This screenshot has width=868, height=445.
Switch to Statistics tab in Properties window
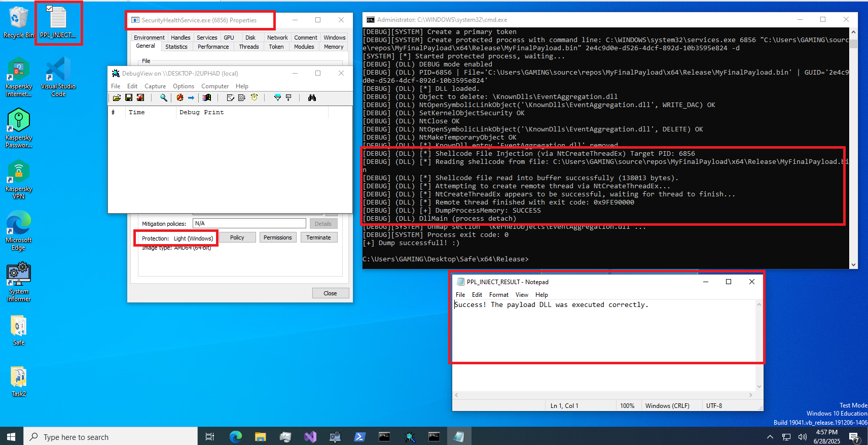pos(176,47)
